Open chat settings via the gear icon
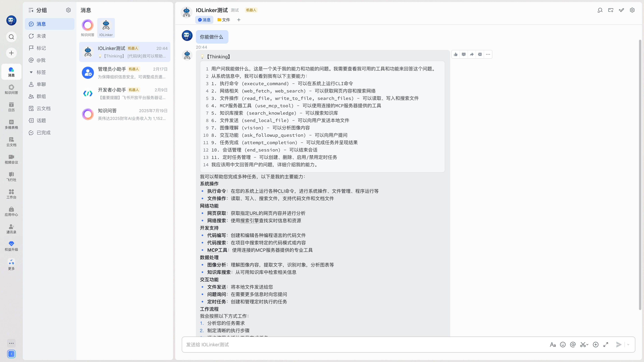 pos(632,10)
